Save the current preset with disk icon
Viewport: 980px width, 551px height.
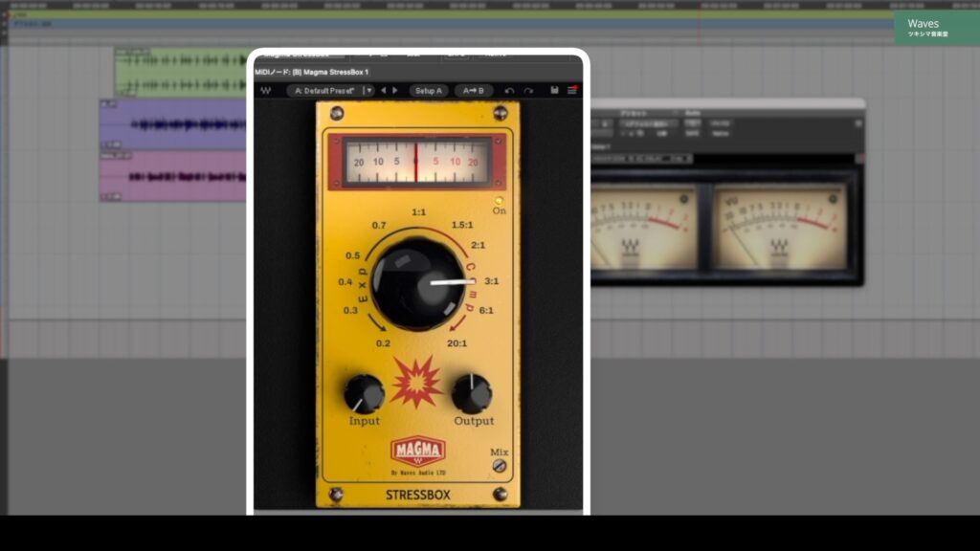click(554, 91)
